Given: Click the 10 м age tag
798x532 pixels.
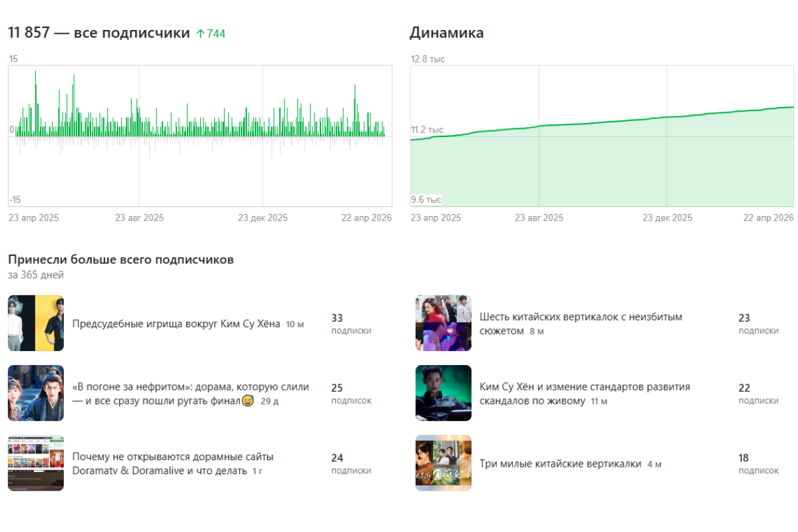Looking at the screenshot, I should point(295,325).
